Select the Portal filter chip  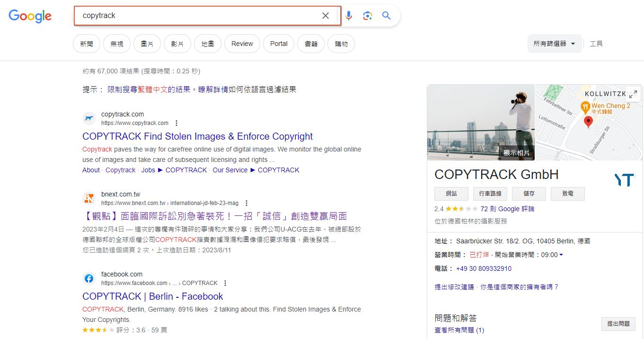pos(279,44)
